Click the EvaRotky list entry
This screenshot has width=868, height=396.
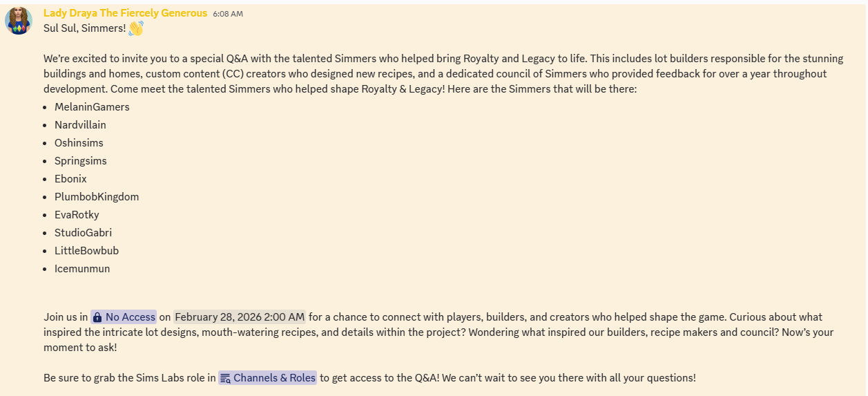click(77, 215)
